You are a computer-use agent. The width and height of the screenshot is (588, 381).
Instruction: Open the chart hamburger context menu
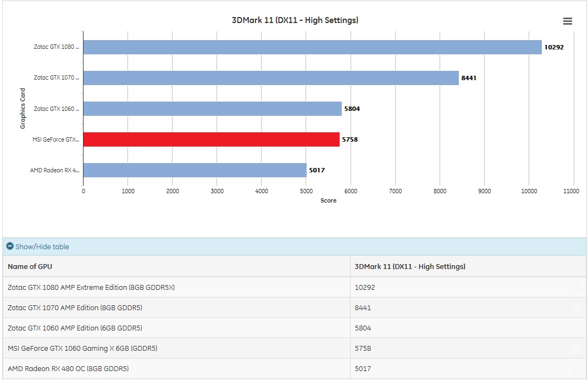[x=567, y=21]
